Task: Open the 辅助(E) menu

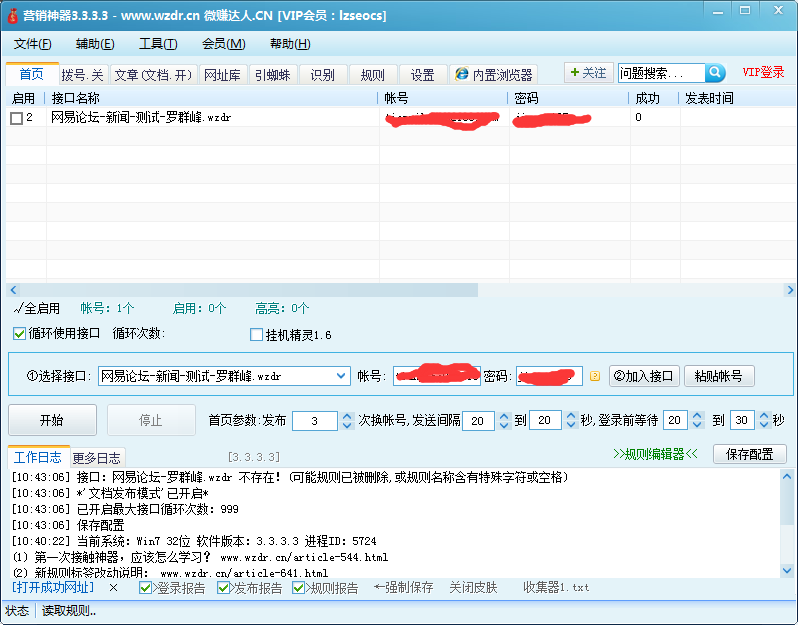Action: [x=95, y=44]
